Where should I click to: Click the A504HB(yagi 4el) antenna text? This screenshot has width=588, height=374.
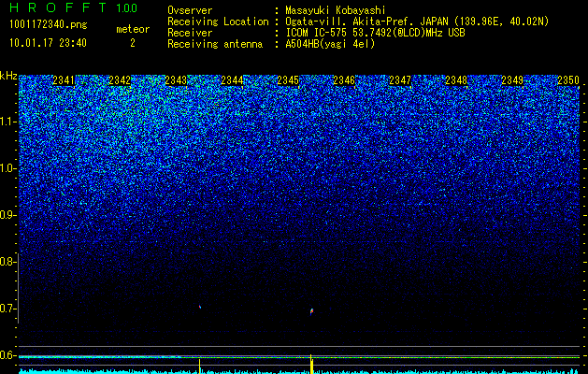point(330,44)
